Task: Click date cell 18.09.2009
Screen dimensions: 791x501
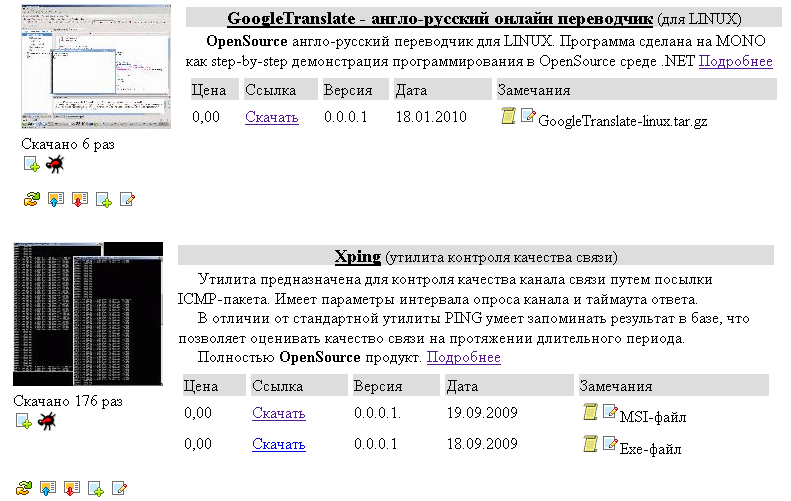Action: pos(482,444)
